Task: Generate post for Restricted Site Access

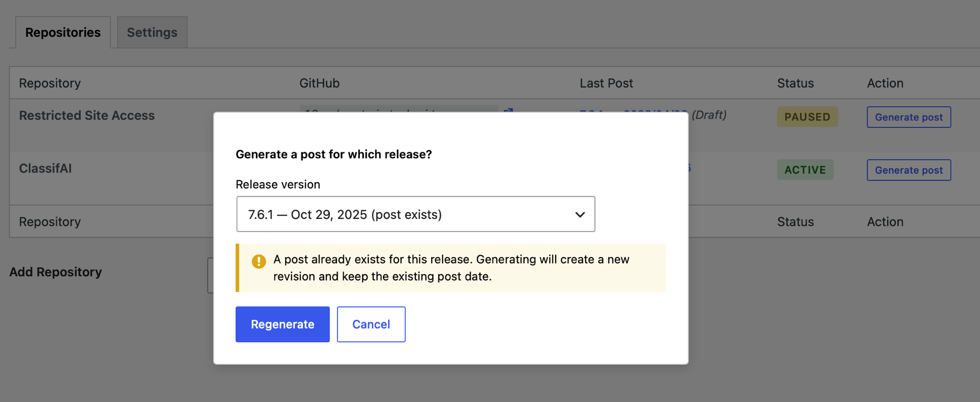Action: coord(908,117)
